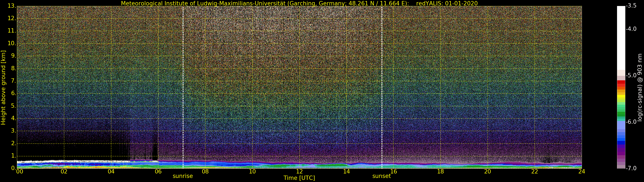Click the '-3.5' colorbar tick label
The image size is (644, 182).
pyautogui.click(x=631, y=6)
